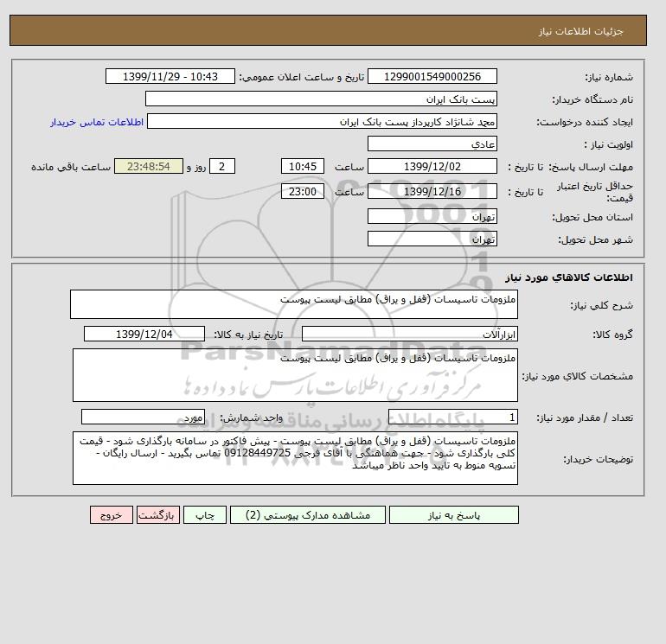Click the need date field 1399/12/04

[x=144, y=334]
